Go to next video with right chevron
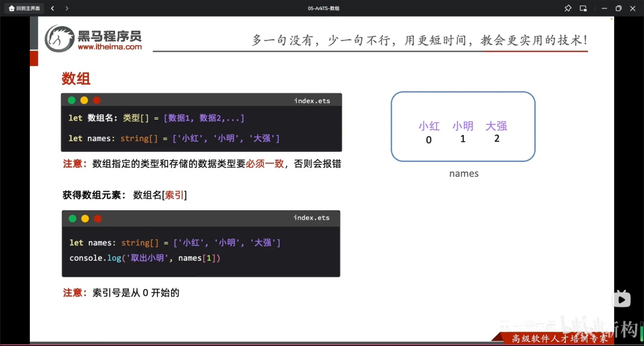Screen dimensions: 644x346 67,8
